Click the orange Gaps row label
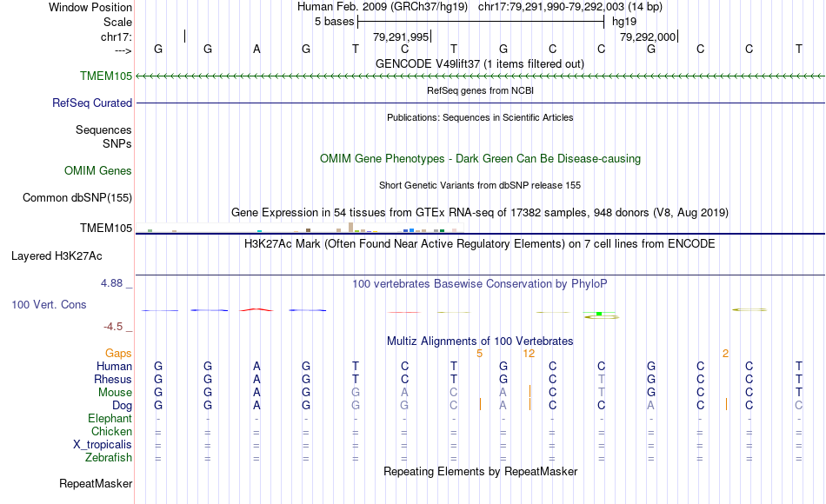This screenshot has height=504, width=826. click(x=118, y=353)
